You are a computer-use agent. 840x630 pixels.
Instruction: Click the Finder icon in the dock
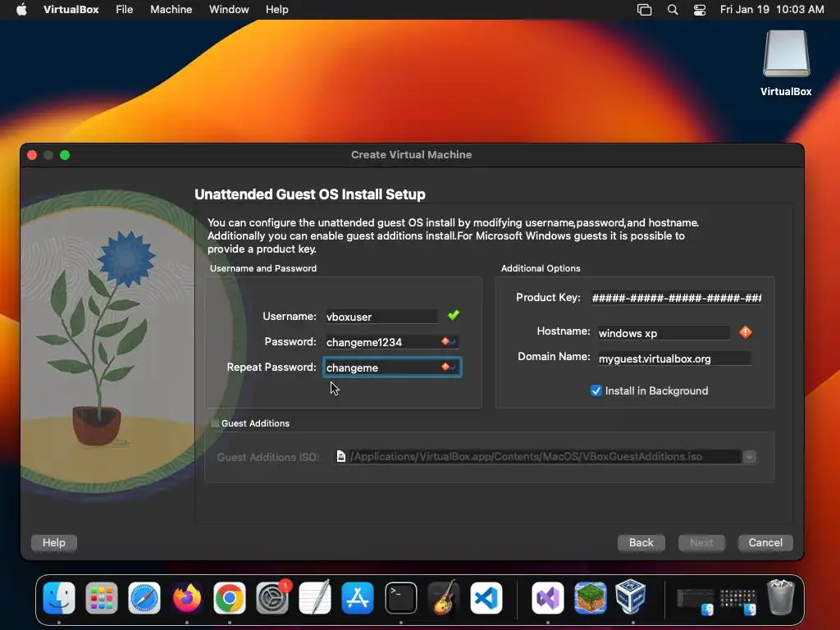[59, 598]
